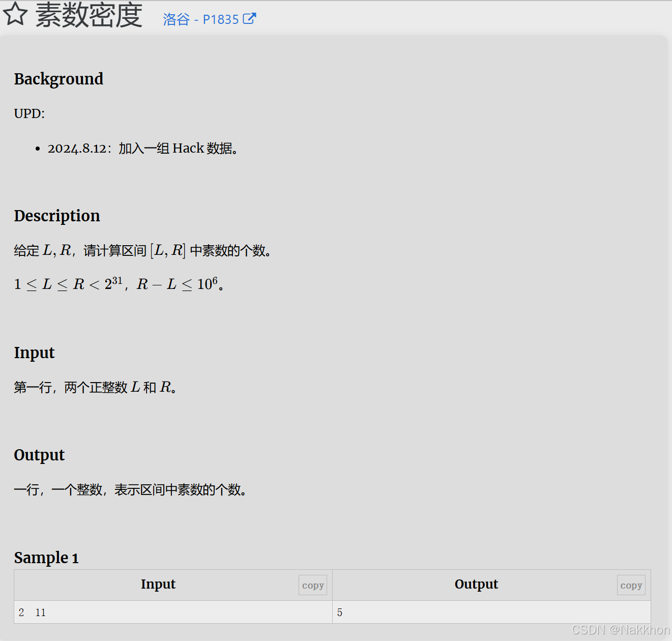The image size is (672, 641).
Task: Click the Background heading
Action: (59, 79)
